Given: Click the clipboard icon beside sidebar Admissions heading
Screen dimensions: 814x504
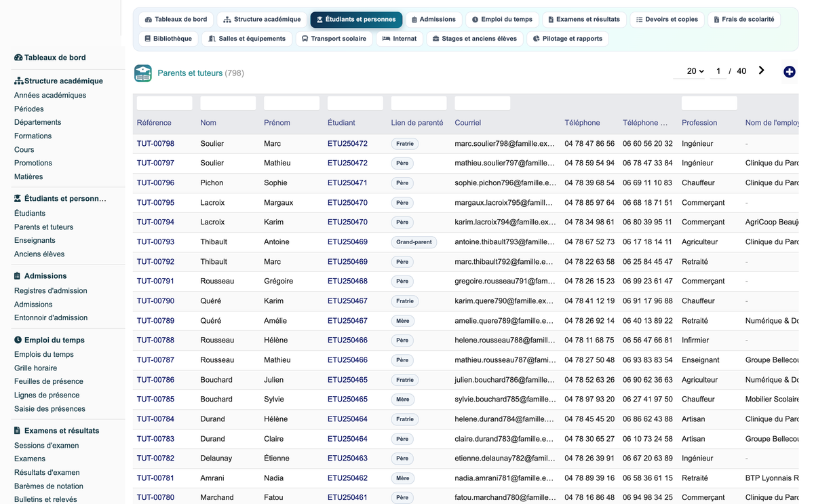Looking at the screenshot, I should (17, 276).
